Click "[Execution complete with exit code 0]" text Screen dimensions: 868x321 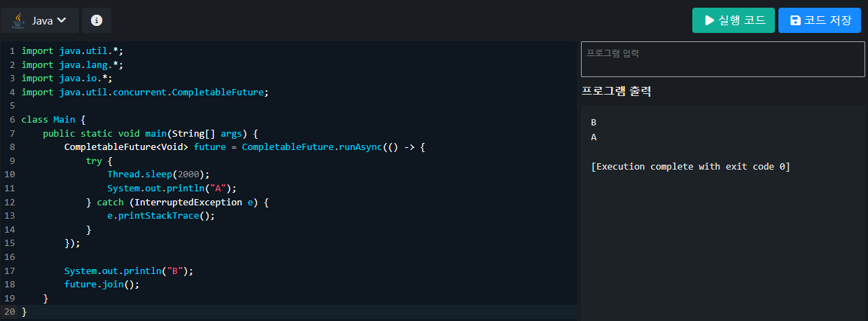(x=690, y=167)
